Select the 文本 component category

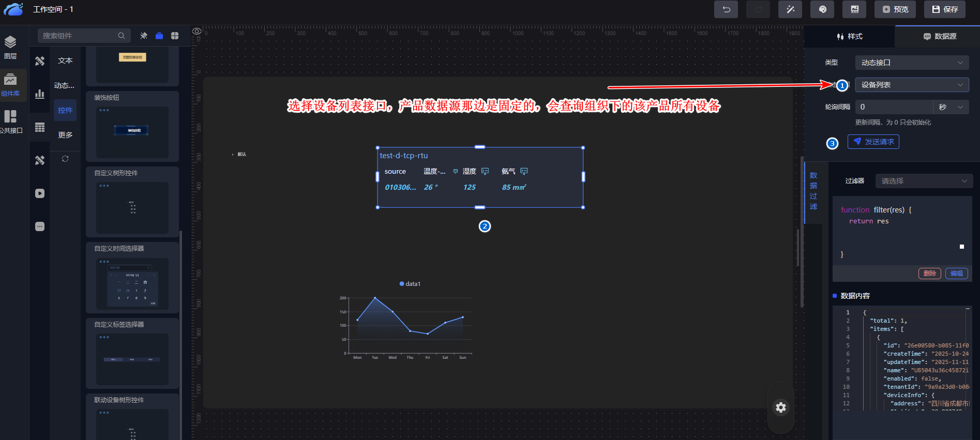65,60
